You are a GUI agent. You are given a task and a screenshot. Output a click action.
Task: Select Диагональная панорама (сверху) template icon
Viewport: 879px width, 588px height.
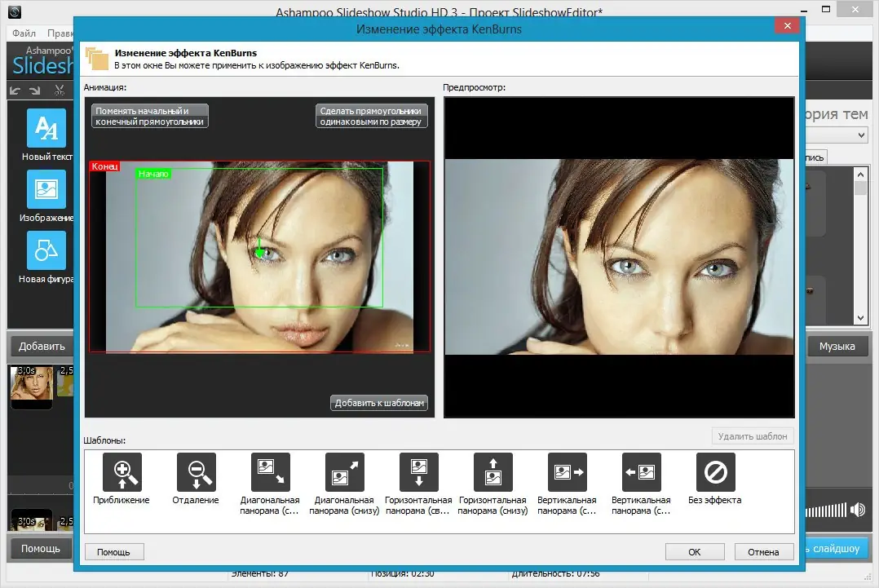tap(270, 472)
